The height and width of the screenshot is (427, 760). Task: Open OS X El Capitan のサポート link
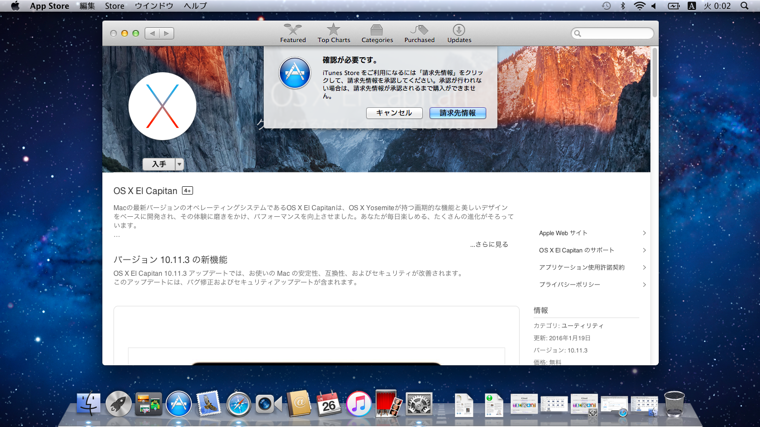coord(576,250)
